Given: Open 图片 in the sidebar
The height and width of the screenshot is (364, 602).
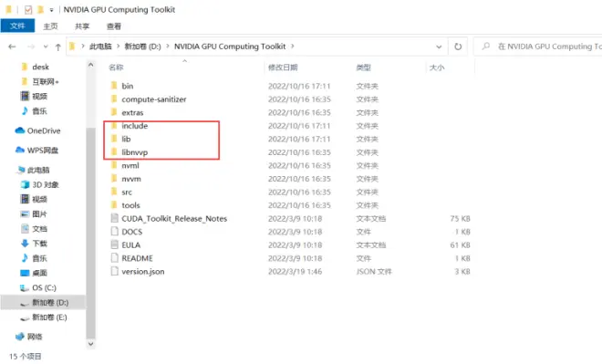Looking at the screenshot, I should tap(34, 213).
